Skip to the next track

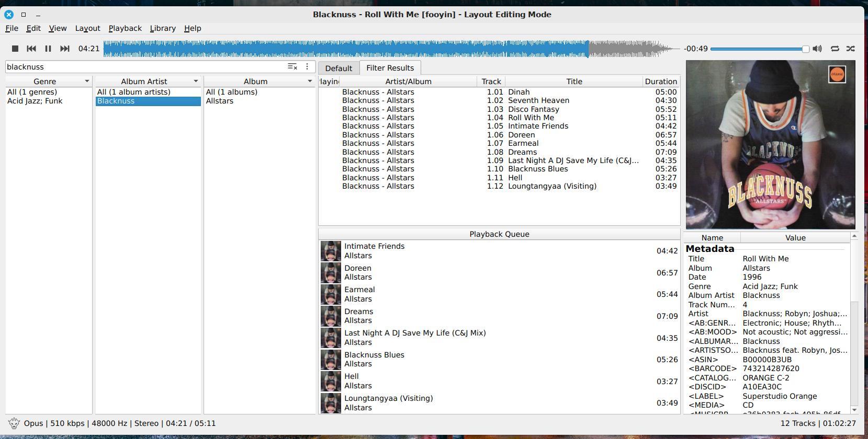tap(65, 49)
